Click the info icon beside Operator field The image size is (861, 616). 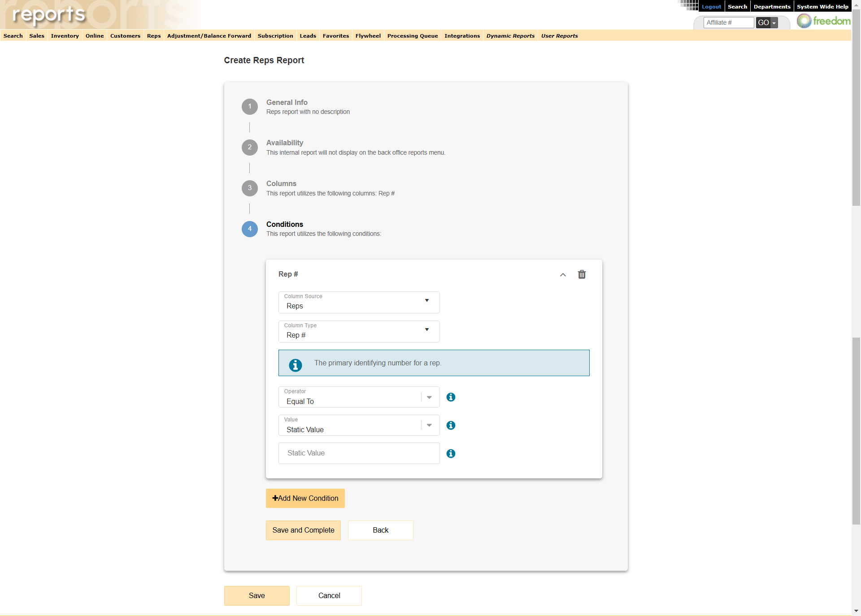[451, 397]
